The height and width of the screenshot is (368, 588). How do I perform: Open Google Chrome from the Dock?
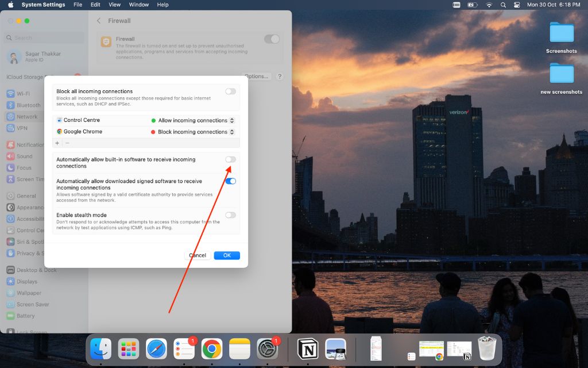212,348
